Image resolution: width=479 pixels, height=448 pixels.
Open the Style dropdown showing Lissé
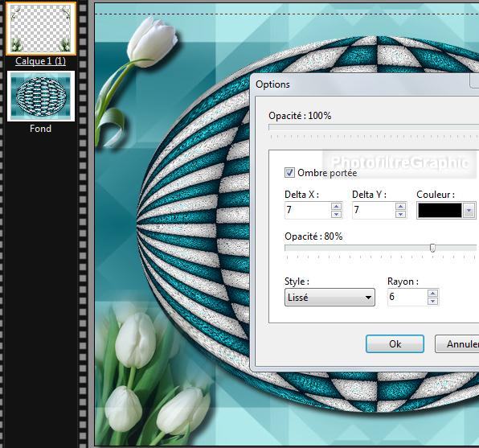coord(330,297)
